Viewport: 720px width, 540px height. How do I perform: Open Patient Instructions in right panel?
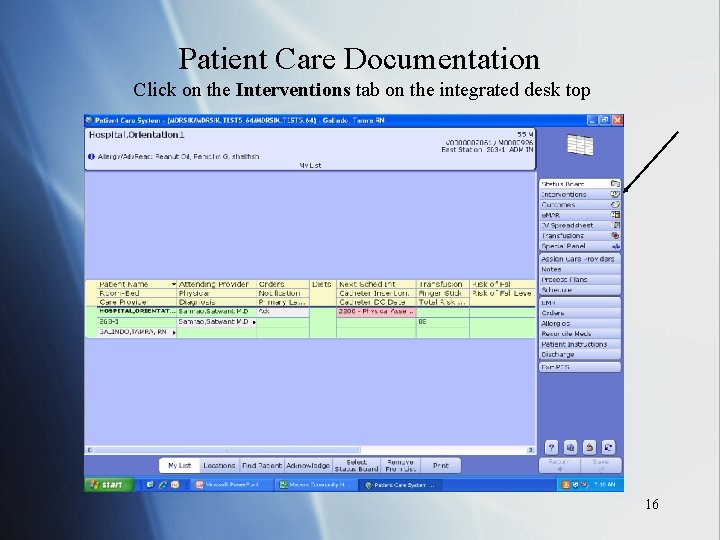coord(579,344)
